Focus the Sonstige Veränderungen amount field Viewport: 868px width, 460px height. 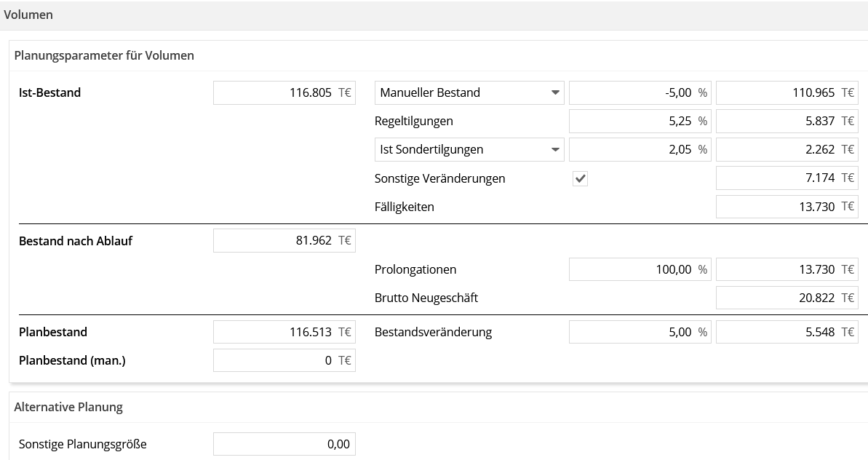787,178
